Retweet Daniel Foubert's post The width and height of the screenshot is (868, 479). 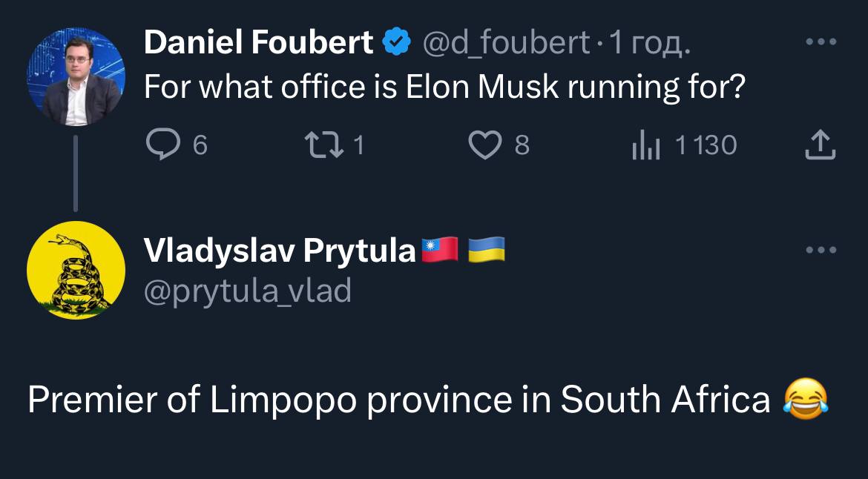pos(324,145)
